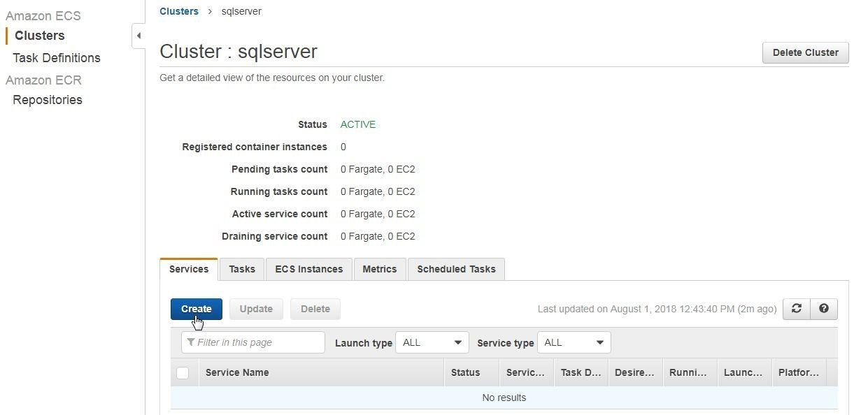The width and height of the screenshot is (868, 415).
Task: Open Task Definitions in the sidebar
Action: (x=57, y=58)
